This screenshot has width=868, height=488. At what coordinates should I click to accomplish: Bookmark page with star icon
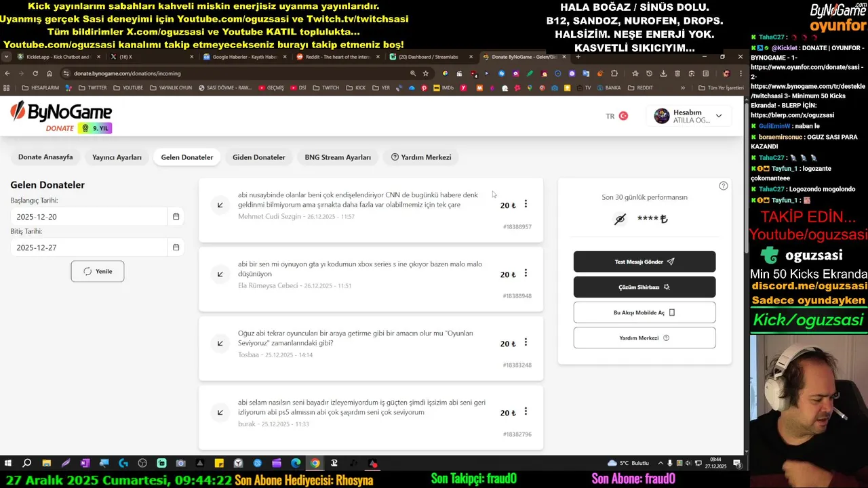click(425, 73)
